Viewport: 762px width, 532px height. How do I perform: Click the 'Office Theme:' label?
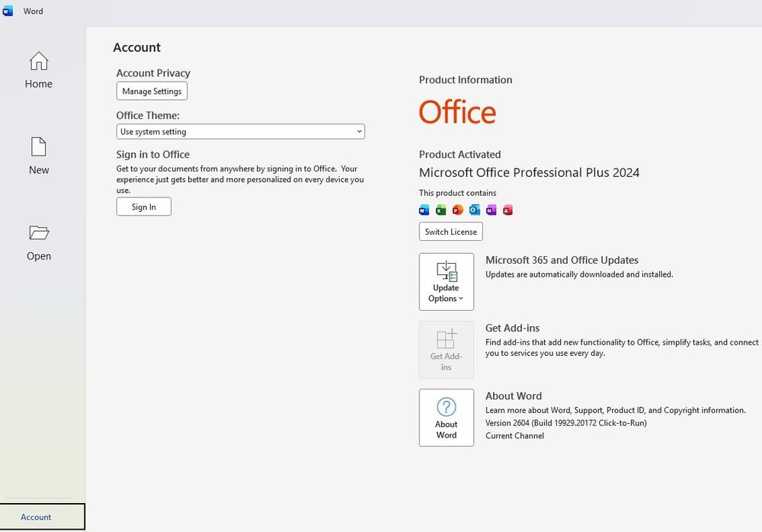pyautogui.click(x=148, y=115)
